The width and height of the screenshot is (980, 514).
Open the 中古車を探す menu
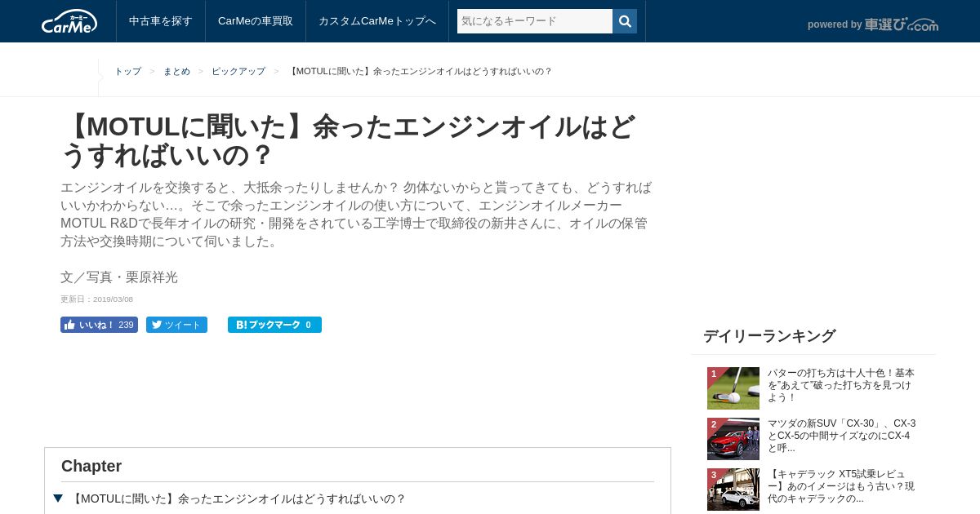[161, 21]
